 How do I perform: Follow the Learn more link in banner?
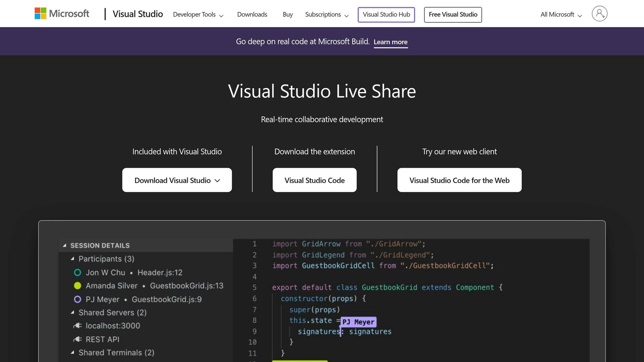(x=391, y=42)
